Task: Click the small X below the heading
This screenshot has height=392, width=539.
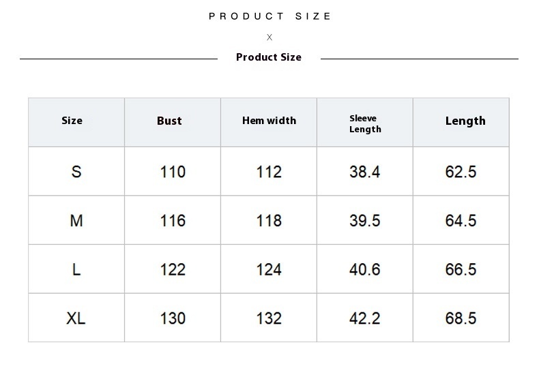Action: (x=269, y=37)
